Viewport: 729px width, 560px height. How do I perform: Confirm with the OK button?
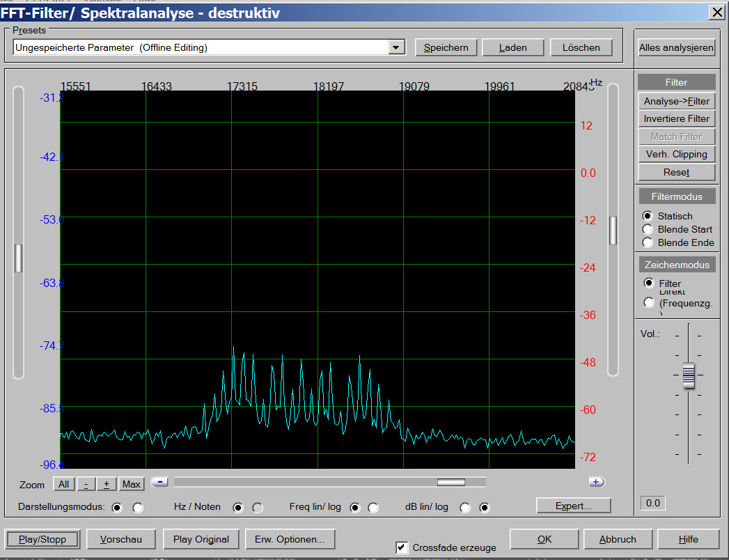[x=544, y=539]
